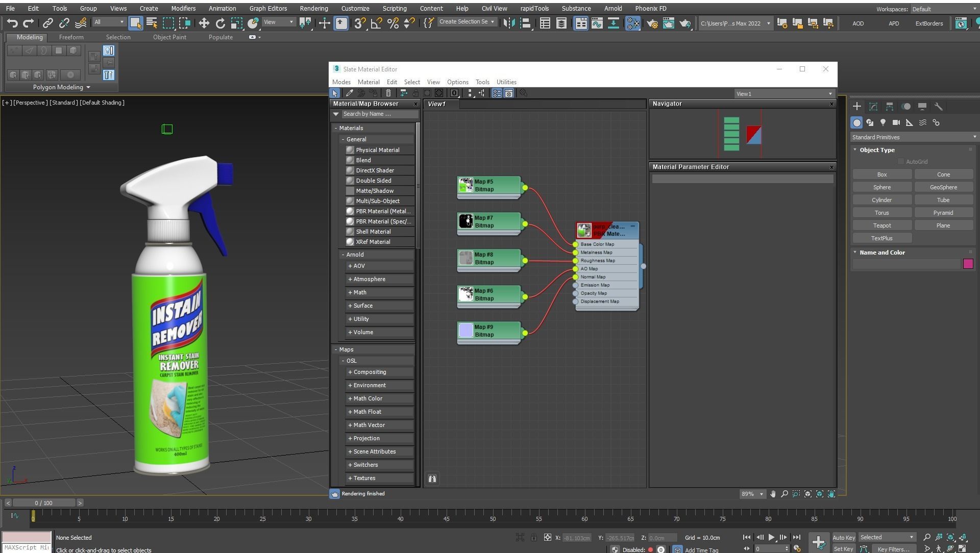Toggle Angle Snap icon
This screenshot has width=980, height=553.
(376, 23)
